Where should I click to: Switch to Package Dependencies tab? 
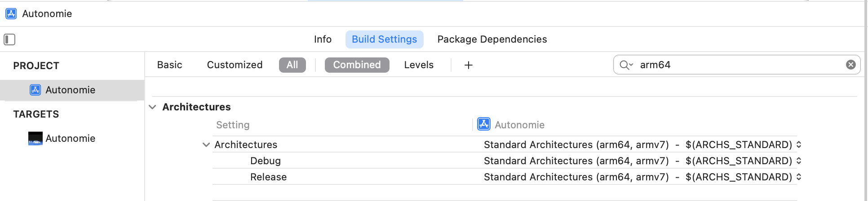(492, 39)
